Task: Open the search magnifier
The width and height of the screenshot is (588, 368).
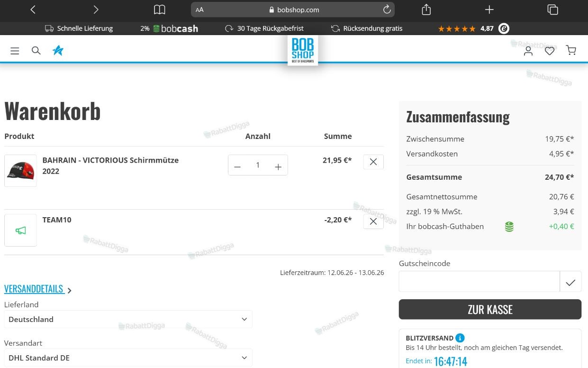Action: [x=36, y=50]
